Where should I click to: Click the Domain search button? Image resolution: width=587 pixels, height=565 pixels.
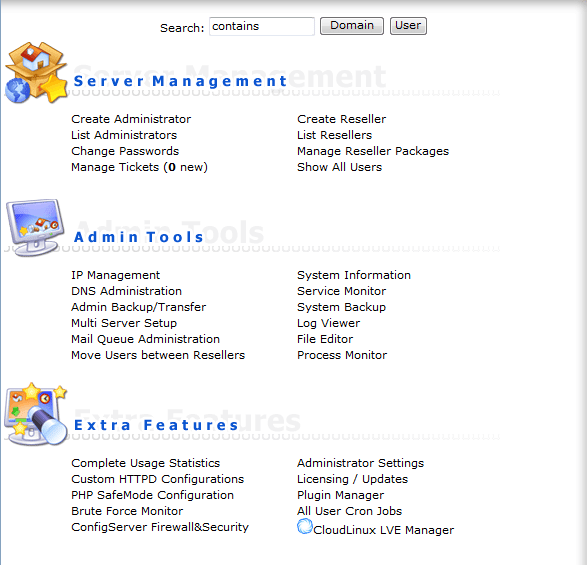click(x=352, y=26)
